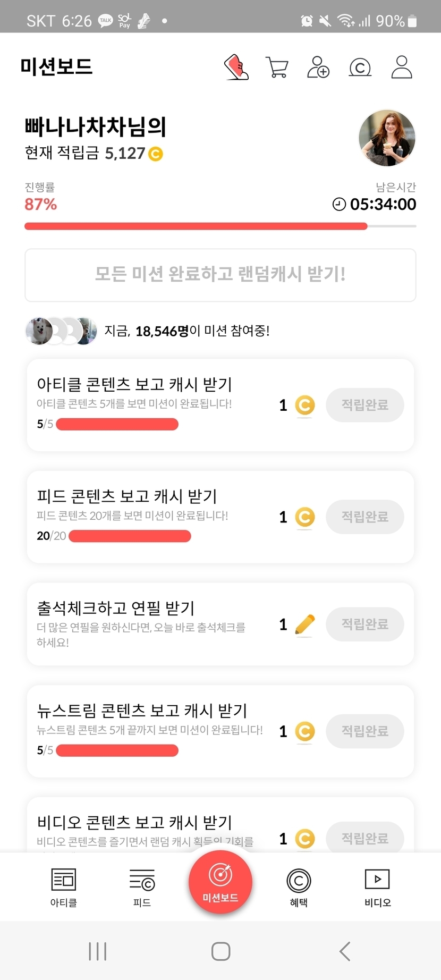Open the profile person icon
Image resolution: width=441 pixels, height=980 pixels.
[402, 67]
